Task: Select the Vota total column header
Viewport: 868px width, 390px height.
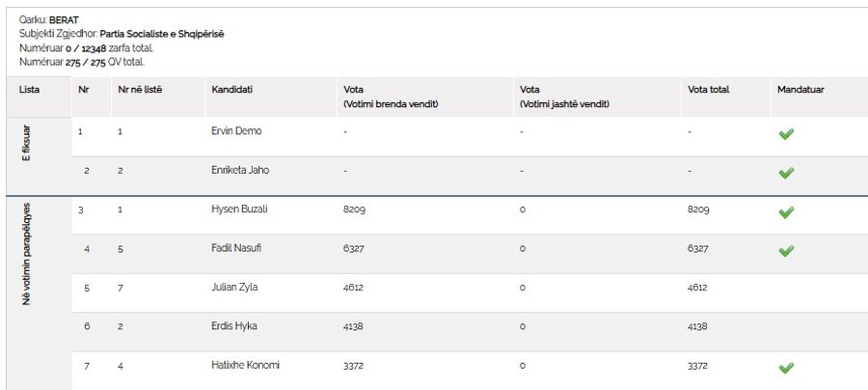Action: point(709,90)
